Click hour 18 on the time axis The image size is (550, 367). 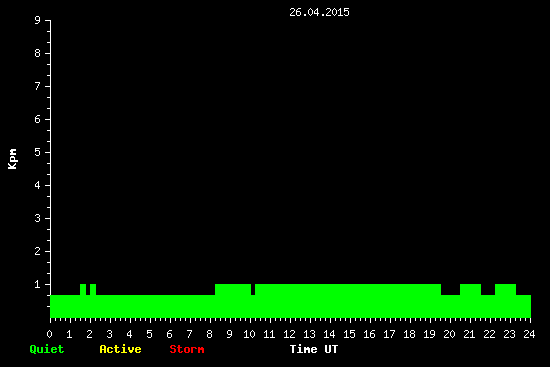pyautogui.click(x=409, y=334)
